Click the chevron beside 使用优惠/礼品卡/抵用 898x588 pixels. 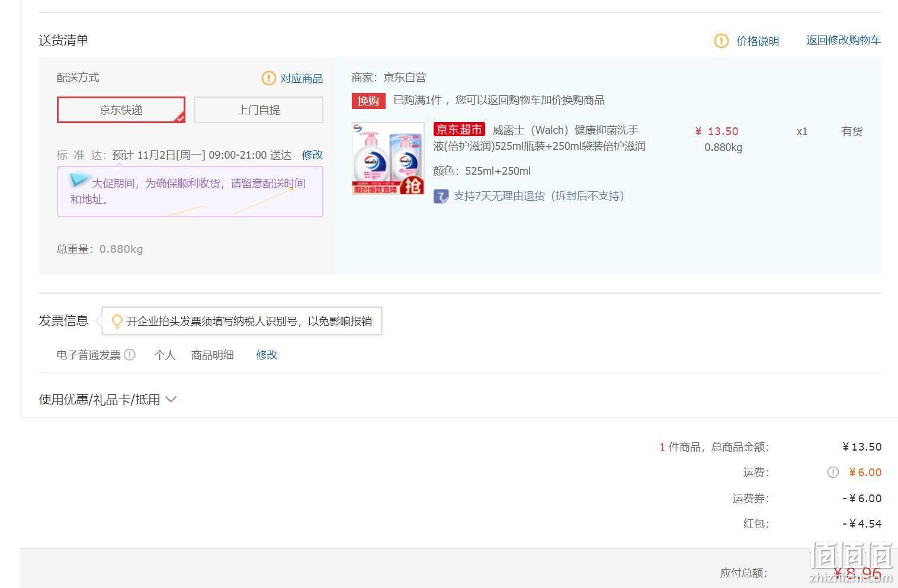click(x=171, y=399)
